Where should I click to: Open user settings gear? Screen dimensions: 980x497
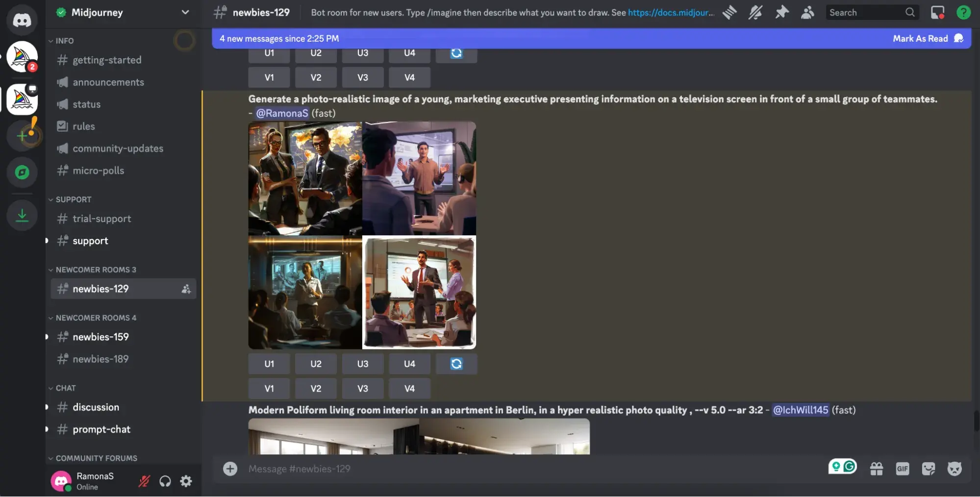(186, 481)
